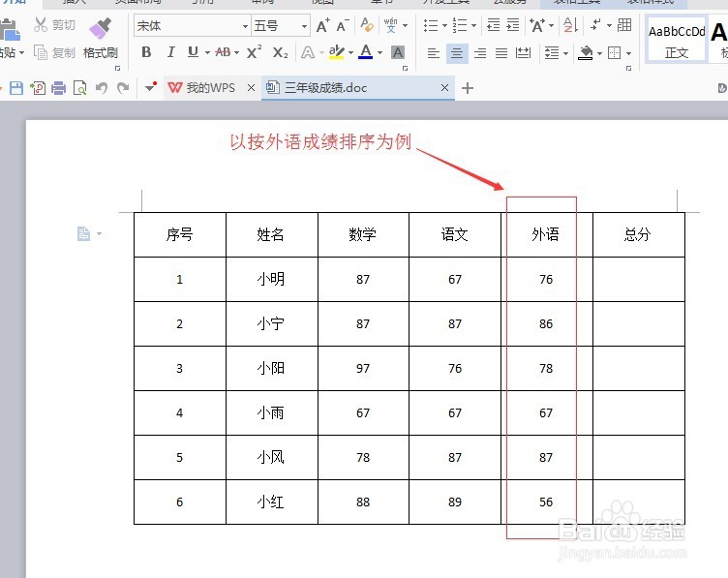Apply paint bucket shading color
The height and width of the screenshot is (578, 728).
coord(586,53)
